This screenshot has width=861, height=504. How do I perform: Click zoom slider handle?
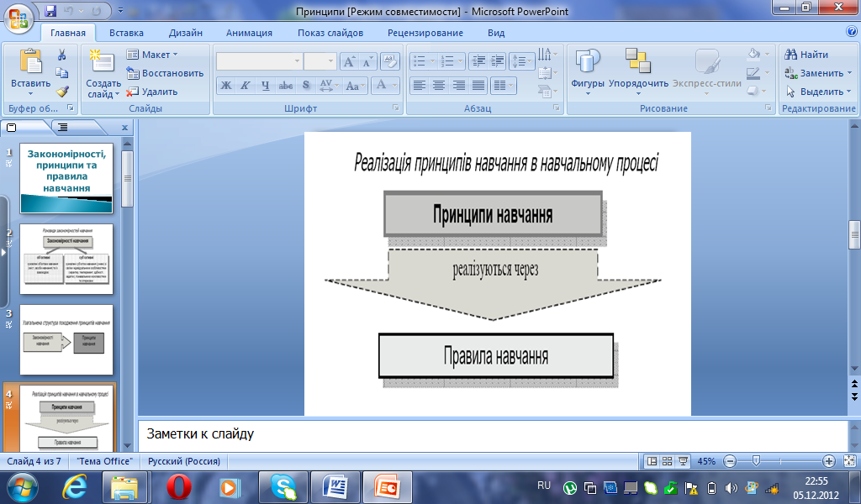(x=756, y=461)
